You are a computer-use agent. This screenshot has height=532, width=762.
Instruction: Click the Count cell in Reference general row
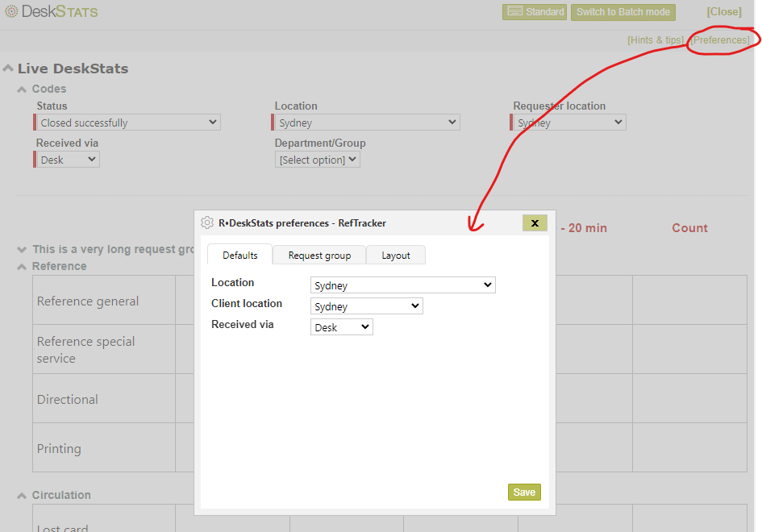point(689,300)
